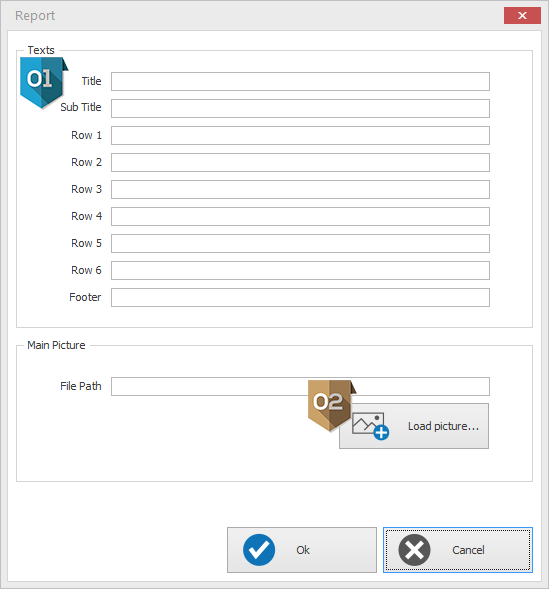Click the brown 02 step badge
Viewport: 549px width, 589px height.
click(x=330, y=406)
